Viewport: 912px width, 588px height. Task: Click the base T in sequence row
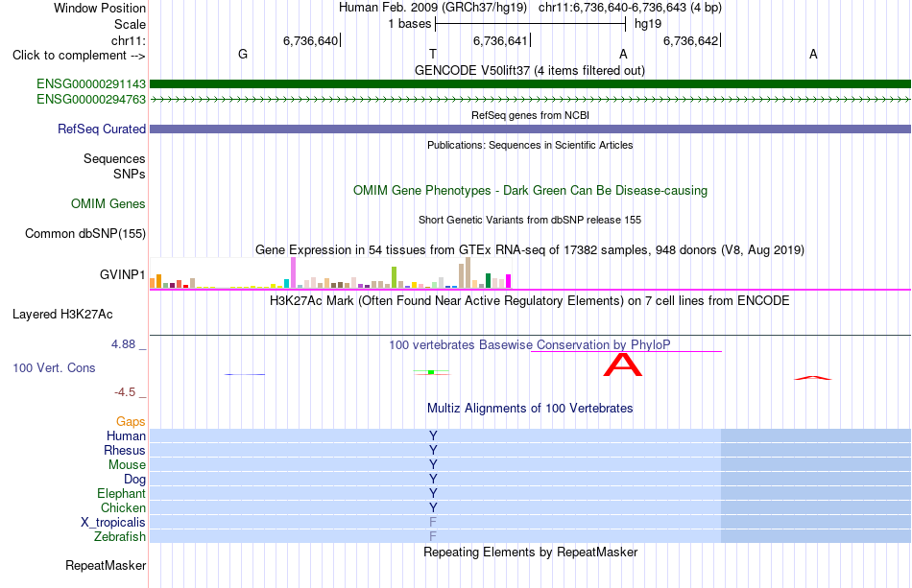[433, 54]
